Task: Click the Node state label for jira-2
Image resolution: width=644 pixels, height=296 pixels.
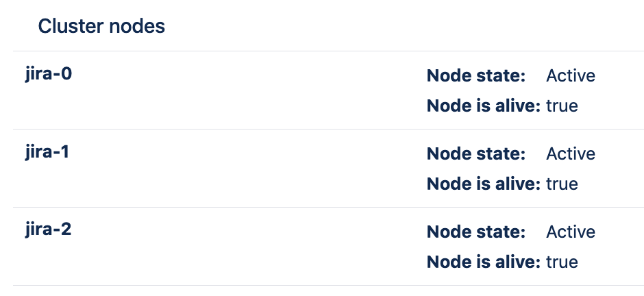Action: coord(475,232)
